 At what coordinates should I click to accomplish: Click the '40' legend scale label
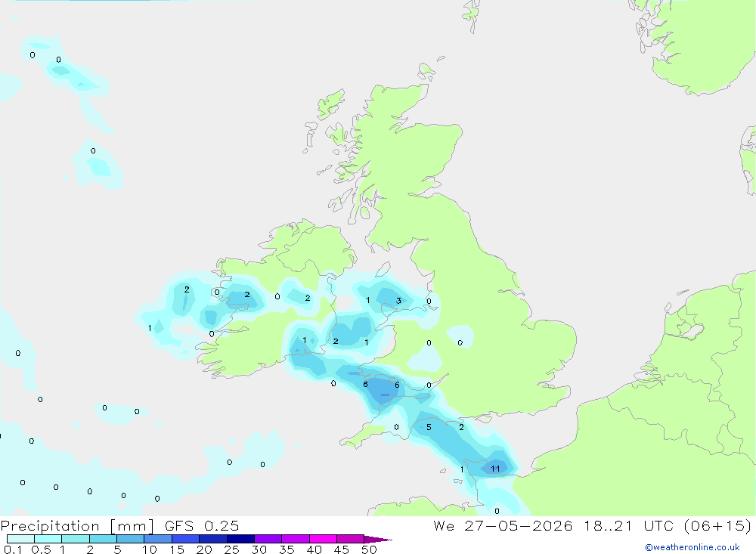tap(314, 549)
